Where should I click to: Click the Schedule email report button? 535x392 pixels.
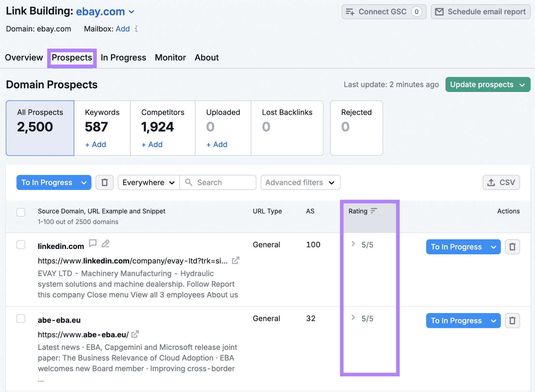(480, 12)
